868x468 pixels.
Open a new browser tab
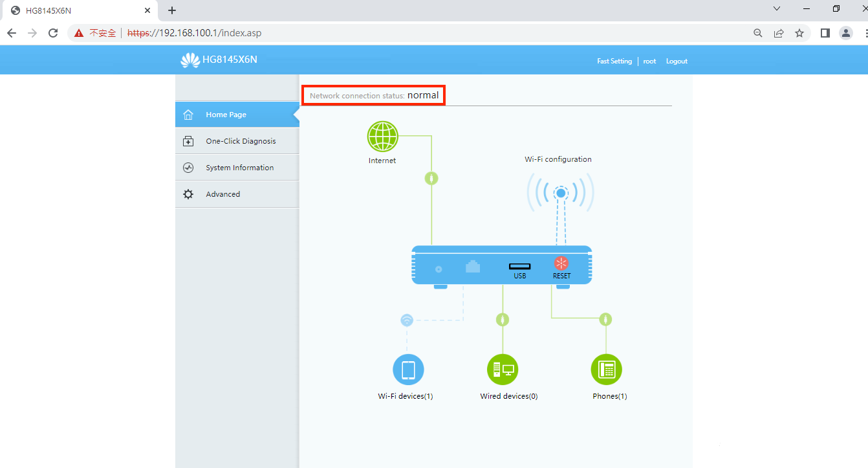[x=172, y=10]
